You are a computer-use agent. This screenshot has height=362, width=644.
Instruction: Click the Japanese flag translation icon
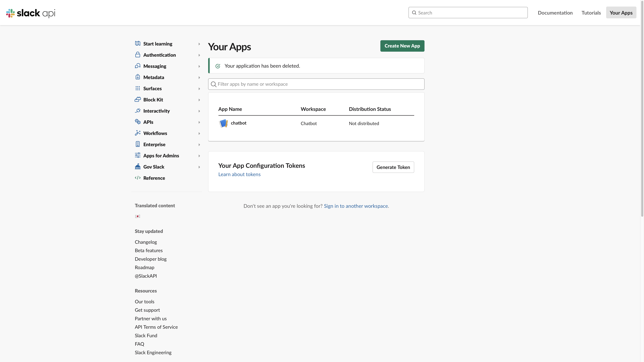click(137, 216)
